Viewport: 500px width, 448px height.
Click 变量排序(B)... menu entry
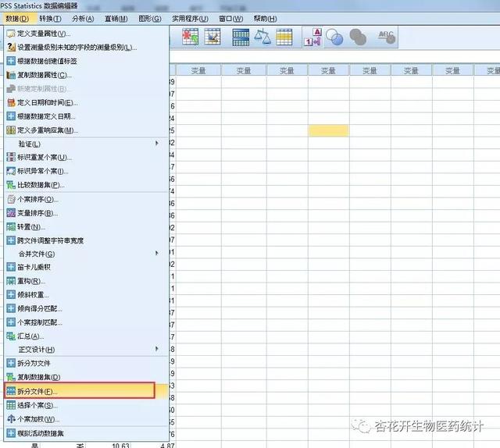pos(86,213)
